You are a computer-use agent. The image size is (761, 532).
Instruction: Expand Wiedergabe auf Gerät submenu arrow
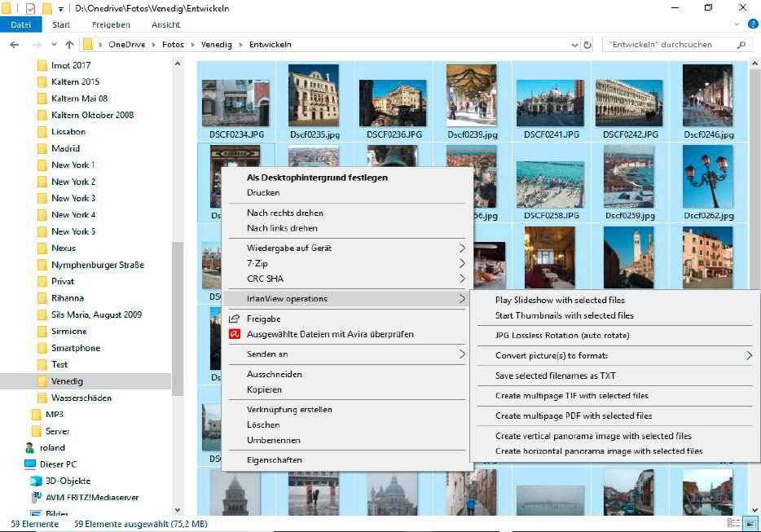(461, 248)
